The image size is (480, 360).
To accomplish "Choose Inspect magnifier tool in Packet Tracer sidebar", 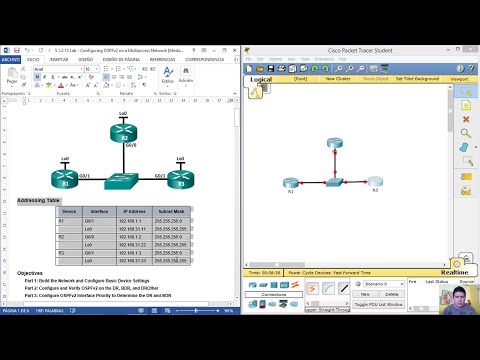I will click(x=466, y=133).
